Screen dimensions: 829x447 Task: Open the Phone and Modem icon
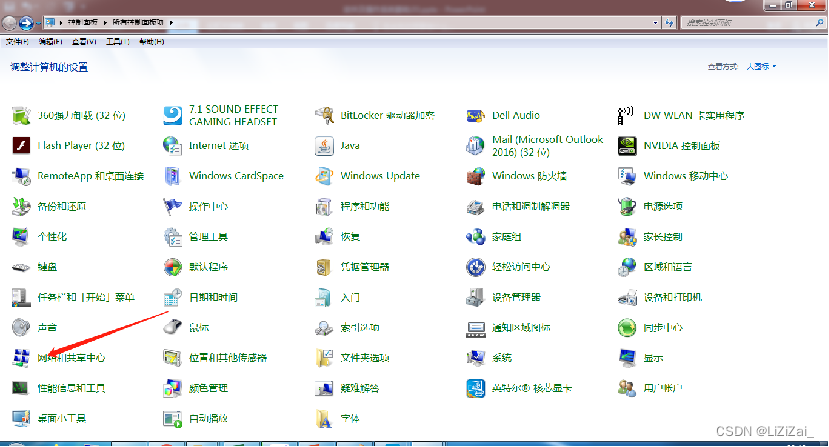coord(475,206)
